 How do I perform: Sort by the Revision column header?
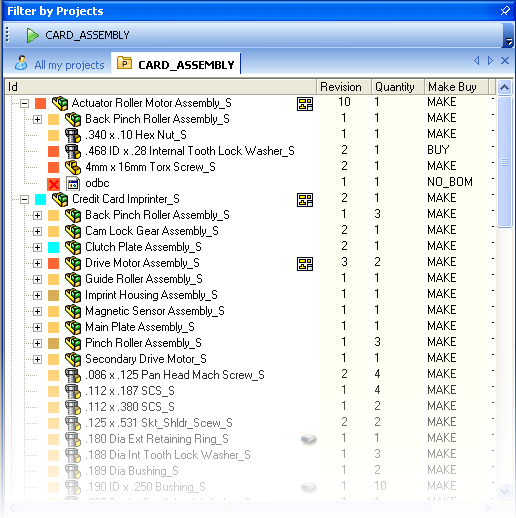click(x=344, y=87)
